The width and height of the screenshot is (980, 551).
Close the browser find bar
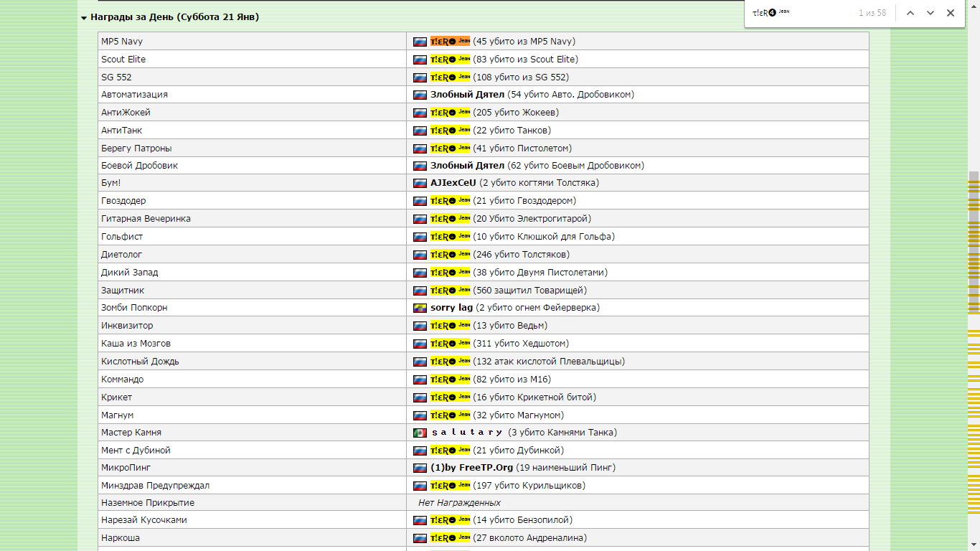951,13
